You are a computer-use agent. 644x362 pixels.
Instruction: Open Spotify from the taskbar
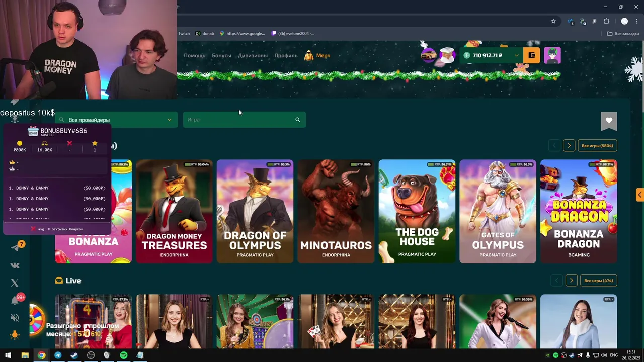point(124,355)
